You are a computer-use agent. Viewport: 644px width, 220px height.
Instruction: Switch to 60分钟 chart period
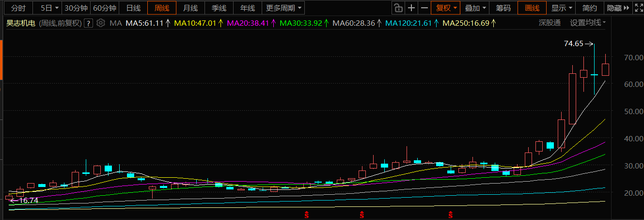(104, 8)
